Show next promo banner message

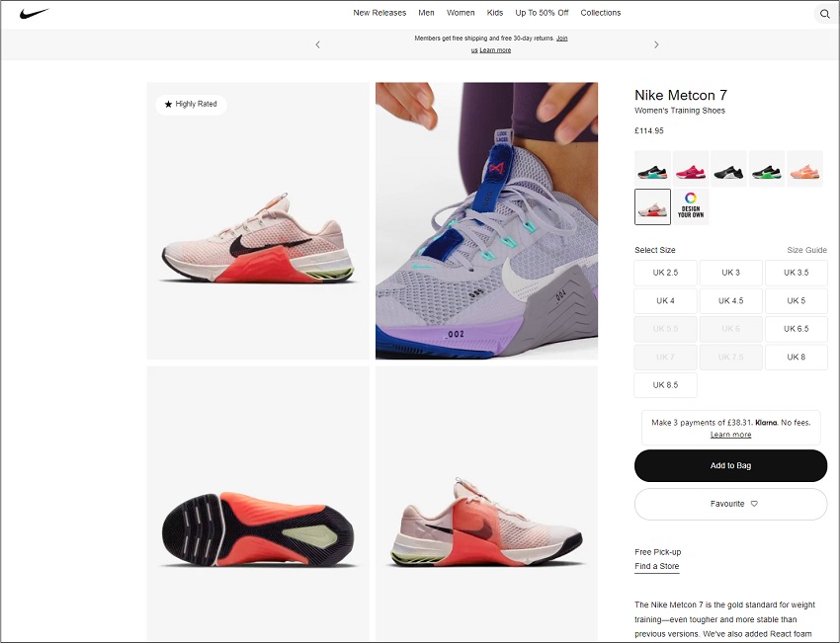coord(656,44)
